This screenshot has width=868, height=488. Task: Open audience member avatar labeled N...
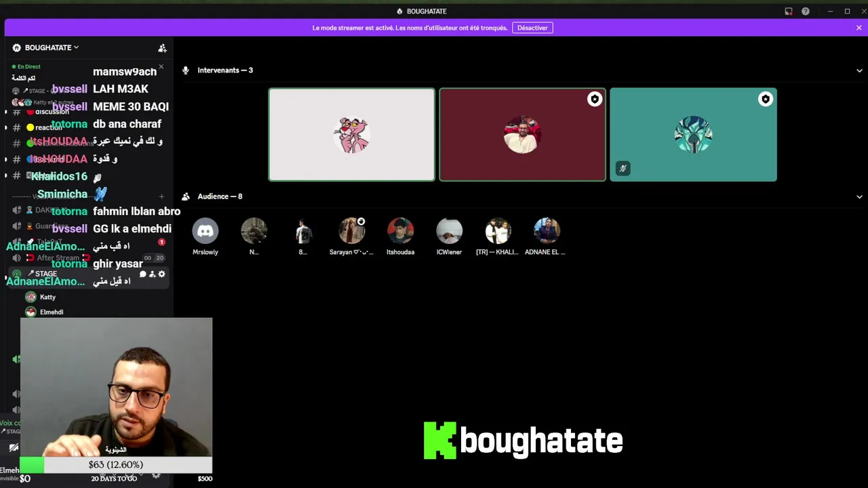(x=254, y=231)
